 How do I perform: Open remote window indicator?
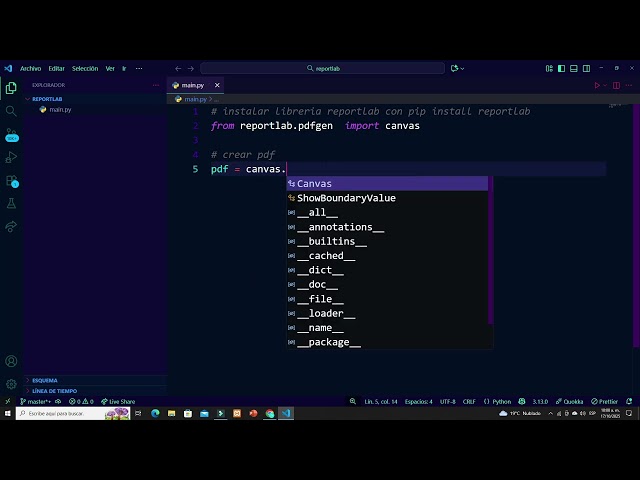(8, 402)
